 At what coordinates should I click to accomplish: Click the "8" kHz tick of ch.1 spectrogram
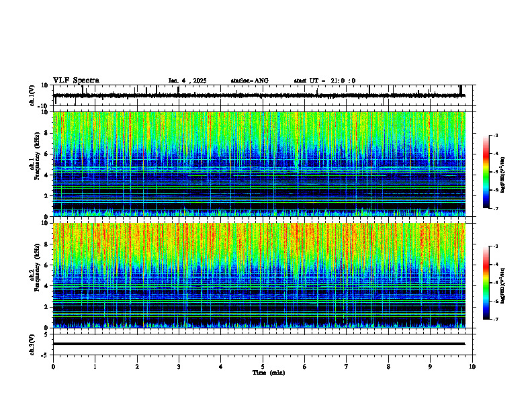[x=46, y=133]
